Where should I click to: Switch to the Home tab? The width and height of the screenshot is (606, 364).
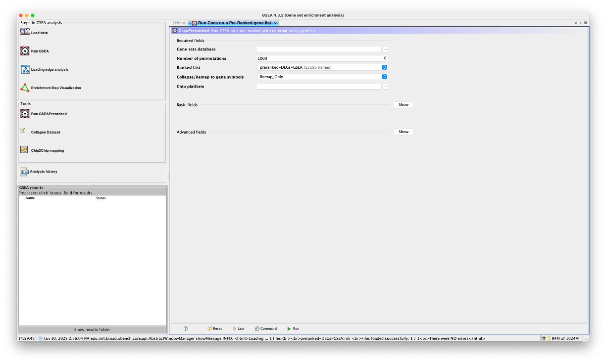click(x=181, y=23)
